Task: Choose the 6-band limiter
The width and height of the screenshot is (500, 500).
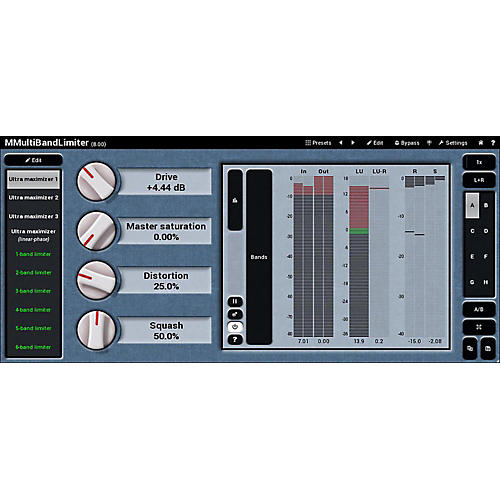Action: 33,347
